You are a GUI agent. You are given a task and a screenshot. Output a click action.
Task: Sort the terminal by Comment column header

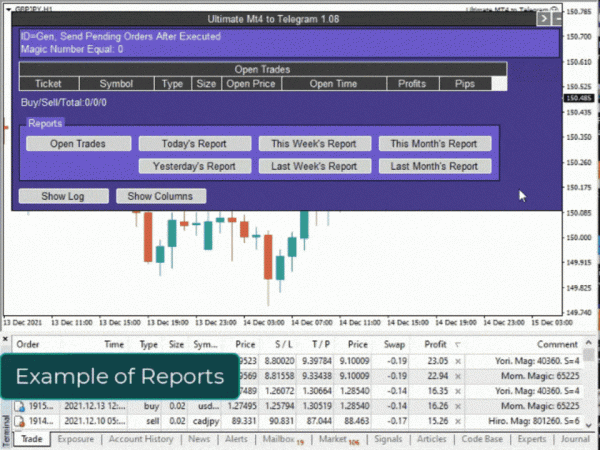(557, 344)
